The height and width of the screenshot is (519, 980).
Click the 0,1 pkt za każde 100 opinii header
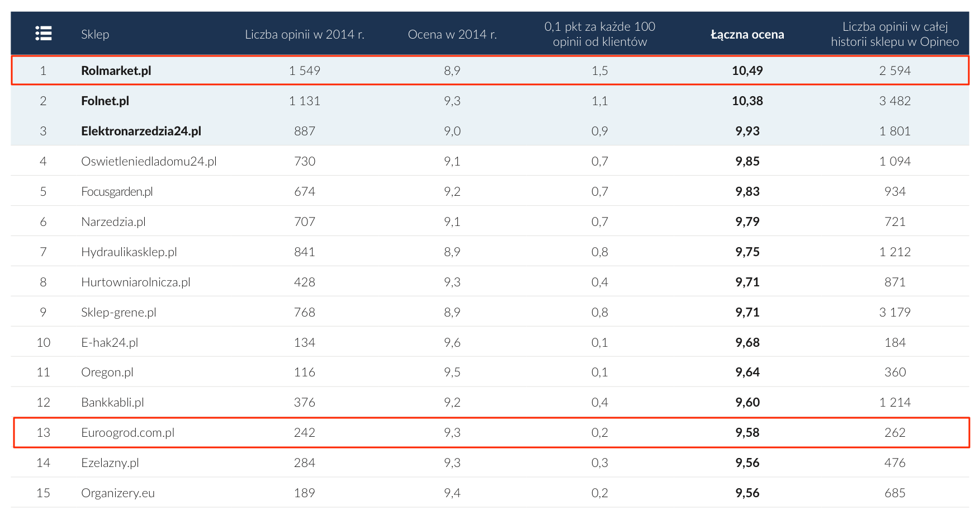[600, 34]
